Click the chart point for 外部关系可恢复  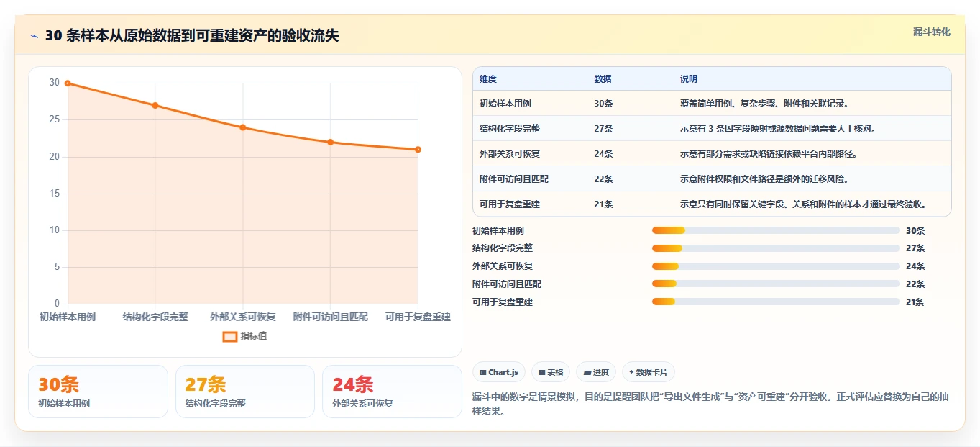point(243,127)
